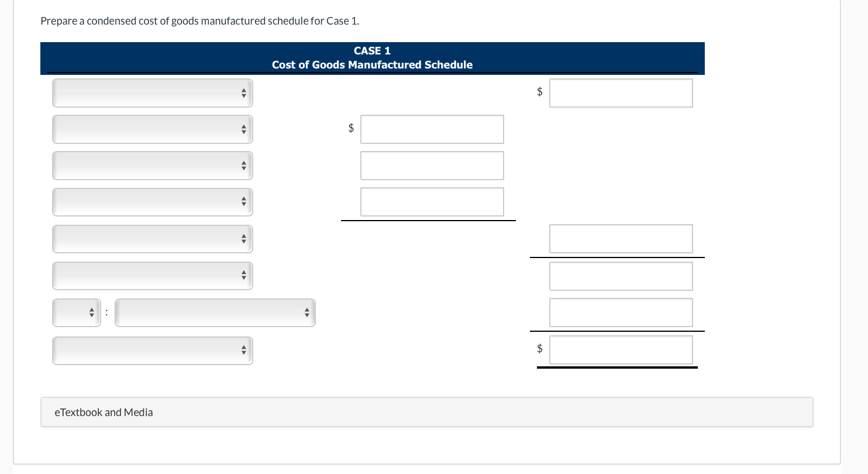
Task: Click the CASE 1 schedule header
Action: click(372, 58)
